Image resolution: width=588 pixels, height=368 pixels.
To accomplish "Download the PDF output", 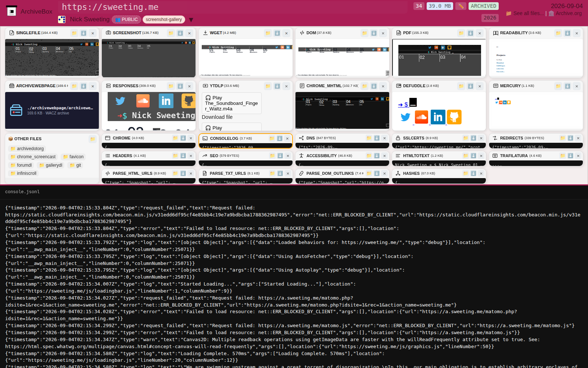I will click(470, 33).
